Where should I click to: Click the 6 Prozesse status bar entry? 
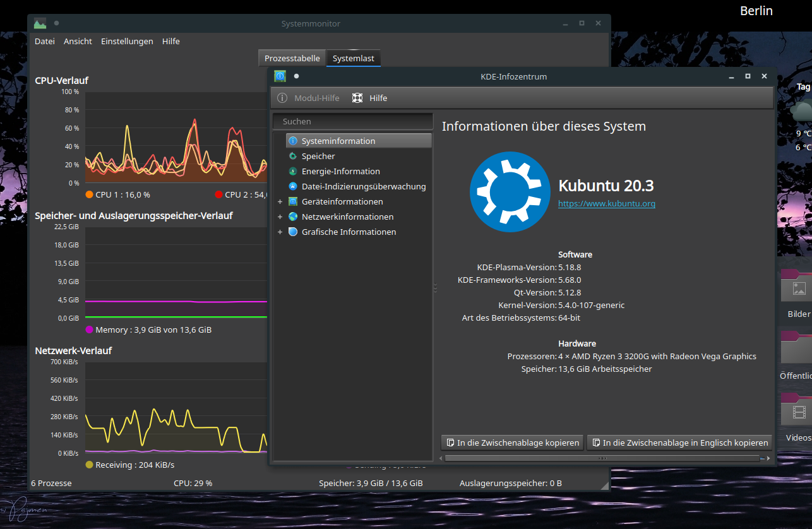(51, 483)
